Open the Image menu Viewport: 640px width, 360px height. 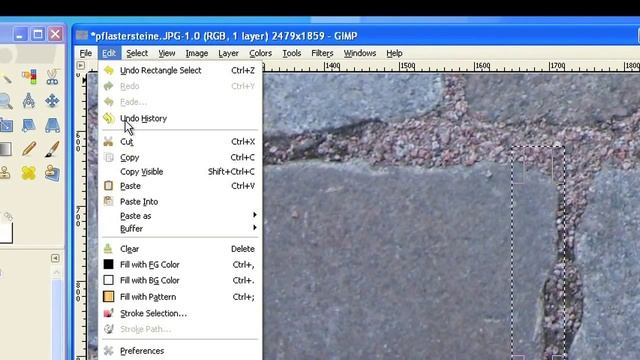(196, 53)
